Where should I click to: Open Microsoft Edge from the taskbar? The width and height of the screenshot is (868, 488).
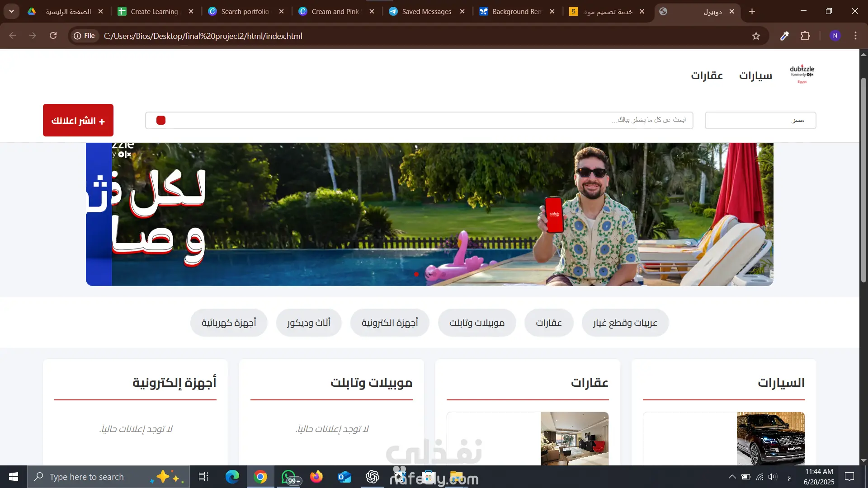[232, 477]
